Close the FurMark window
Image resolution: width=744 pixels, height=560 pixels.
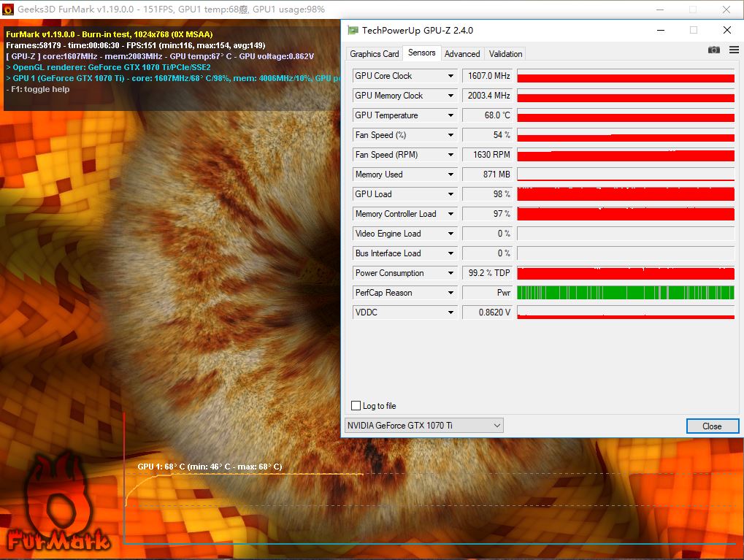tap(726, 9)
